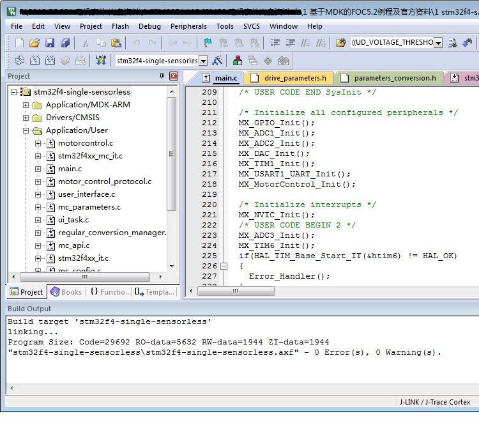Click the LOAD download to flash icon
This screenshot has width=479, height=448.
click(x=101, y=61)
